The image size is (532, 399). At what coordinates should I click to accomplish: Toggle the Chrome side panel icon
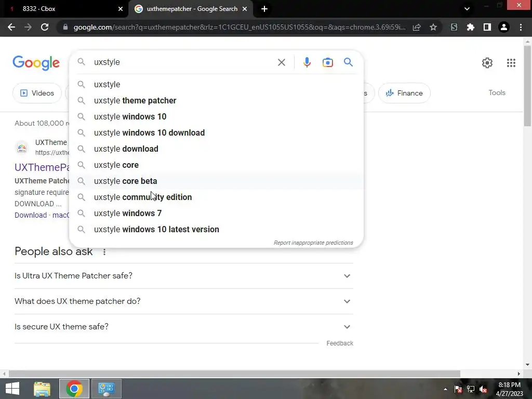487,27
